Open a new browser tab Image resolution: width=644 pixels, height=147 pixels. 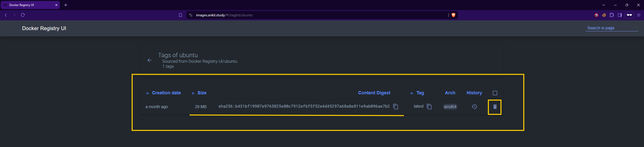(x=66, y=5)
